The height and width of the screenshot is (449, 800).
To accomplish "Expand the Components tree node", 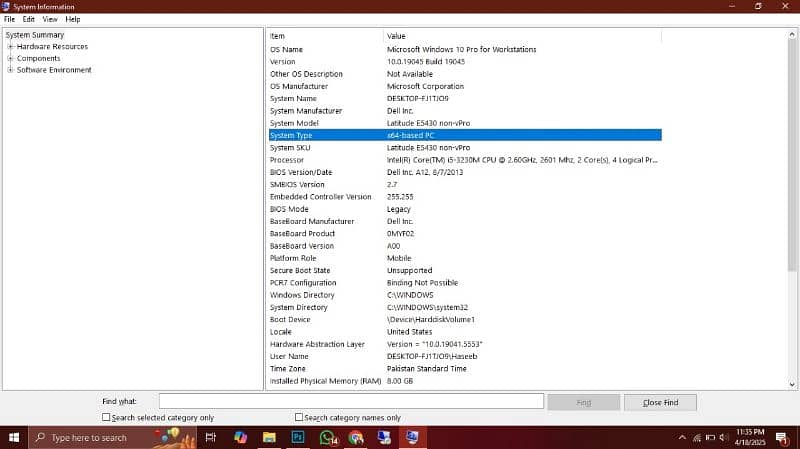I will click(10, 58).
